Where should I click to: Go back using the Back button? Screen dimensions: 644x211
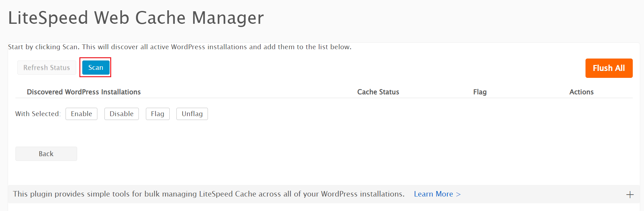(x=46, y=154)
